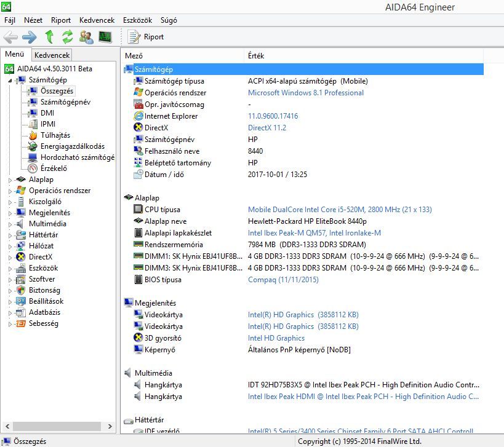Expand the Szoftver tree node
Screen dimensions: 504x447
[10, 280]
